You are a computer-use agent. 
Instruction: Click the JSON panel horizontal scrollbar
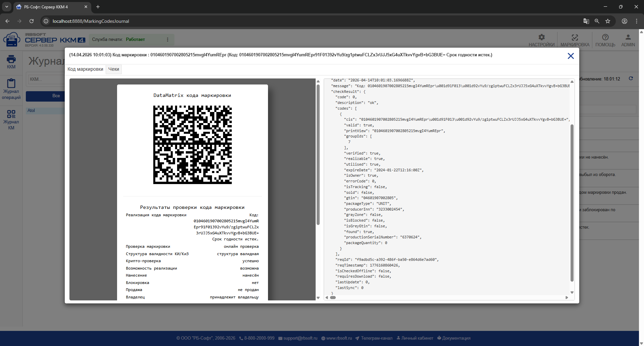[333, 297]
